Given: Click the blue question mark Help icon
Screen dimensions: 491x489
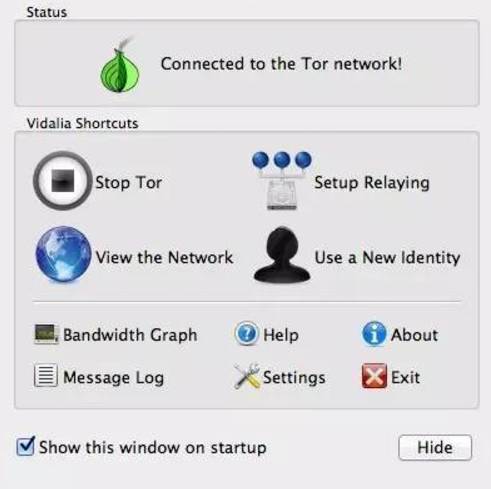Looking at the screenshot, I should tap(246, 333).
